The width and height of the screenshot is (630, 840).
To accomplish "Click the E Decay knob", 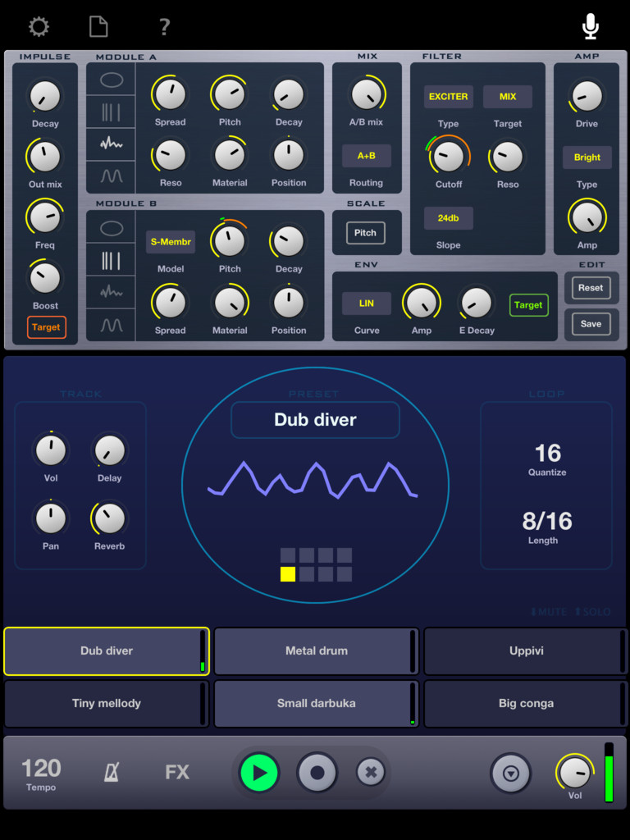I will click(477, 303).
